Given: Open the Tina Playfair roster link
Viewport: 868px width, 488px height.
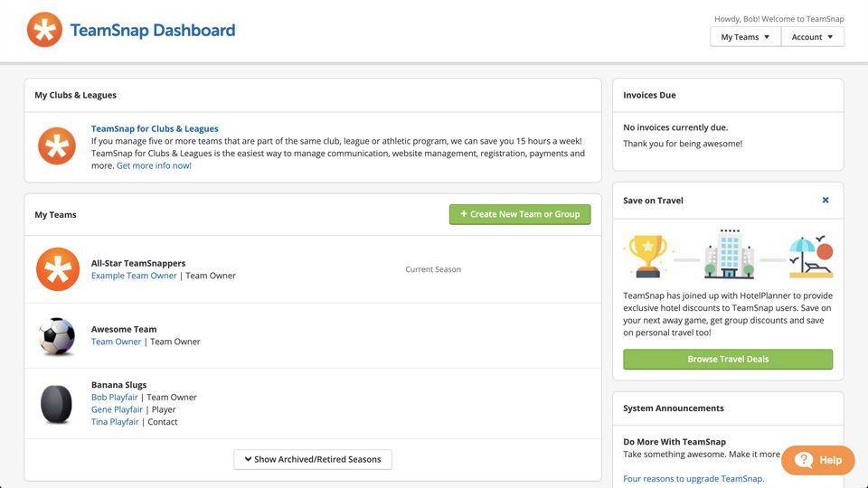Looking at the screenshot, I should [115, 422].
